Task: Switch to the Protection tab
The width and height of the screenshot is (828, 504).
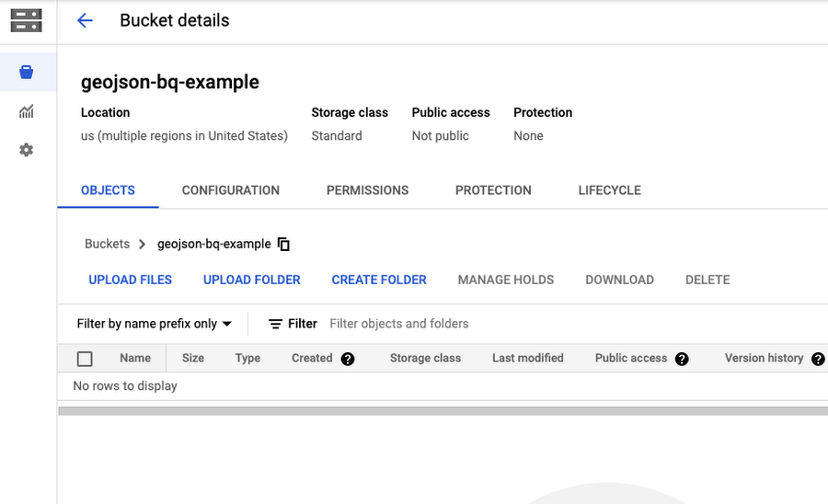Action: 493,190
